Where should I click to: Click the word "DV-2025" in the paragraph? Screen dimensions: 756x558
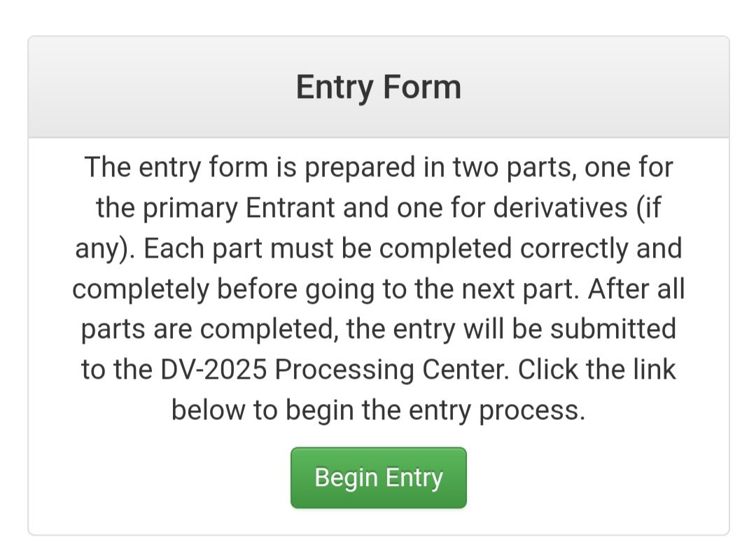tap(213, 370)
